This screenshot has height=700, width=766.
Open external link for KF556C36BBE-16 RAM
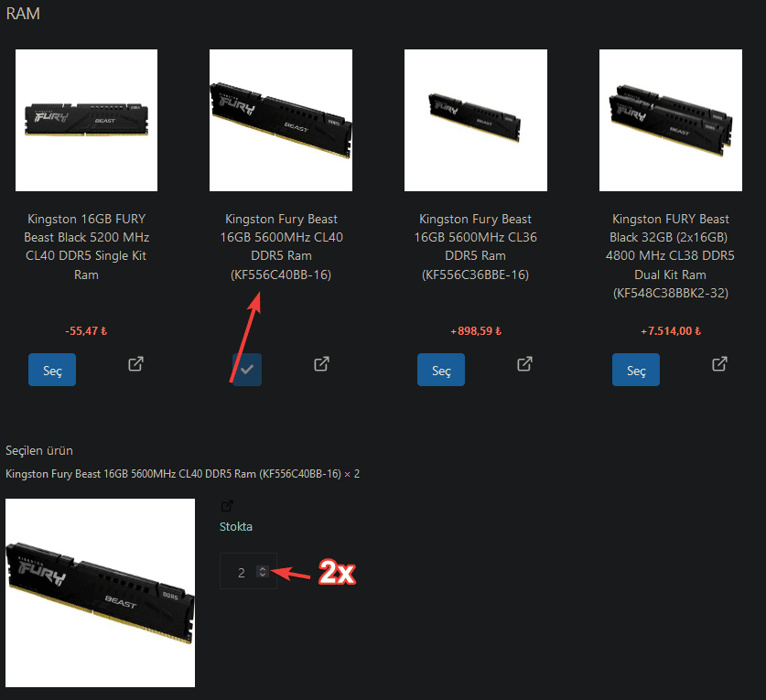pyautogui.click(x=524, y=364)
